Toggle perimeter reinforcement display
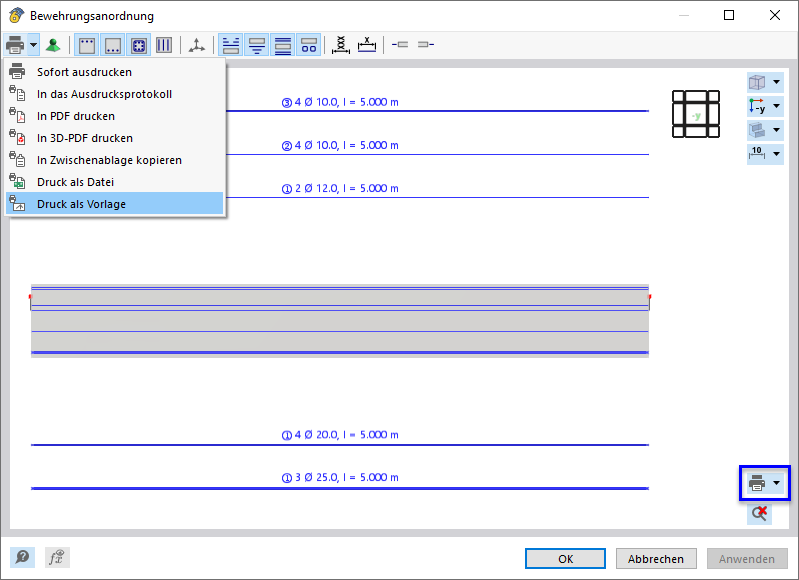Viewport: 799px width, 580px height. coord(139,45)
